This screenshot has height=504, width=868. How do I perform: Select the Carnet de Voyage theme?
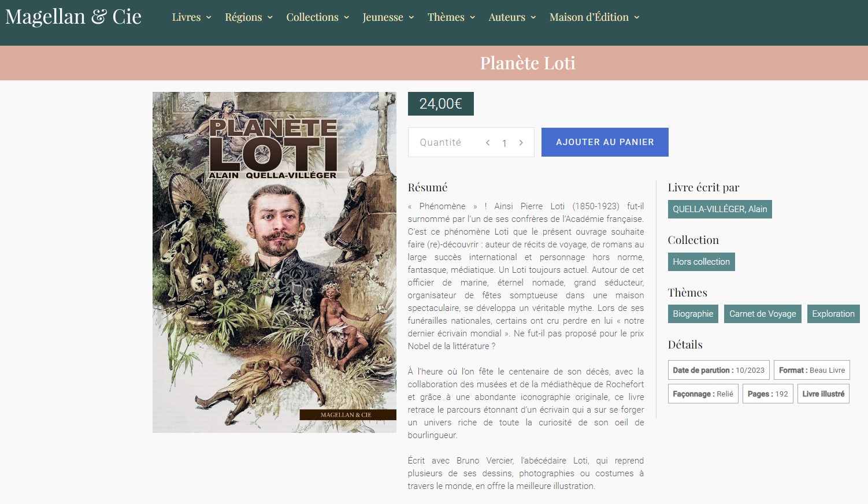[762, 314]
